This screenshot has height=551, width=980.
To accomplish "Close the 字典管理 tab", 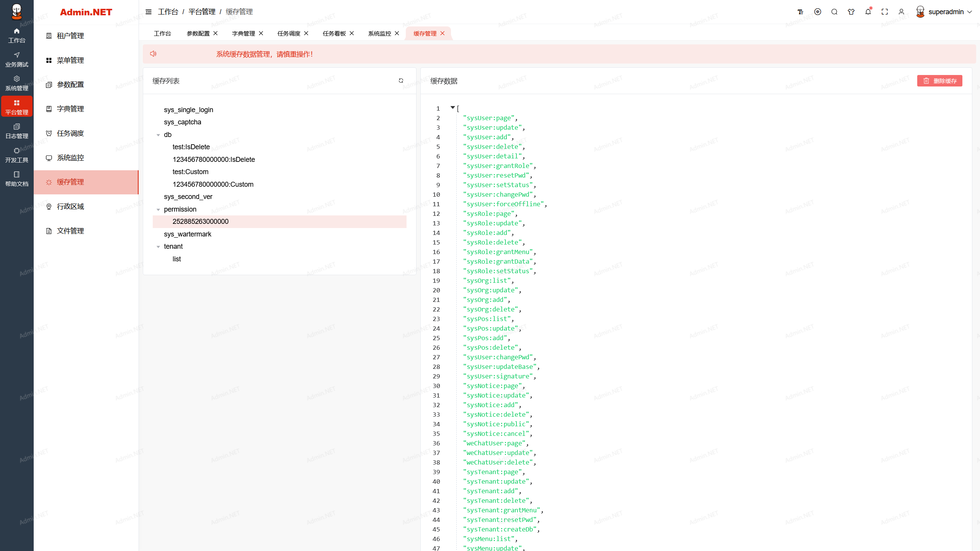I will tap(261, 33).
